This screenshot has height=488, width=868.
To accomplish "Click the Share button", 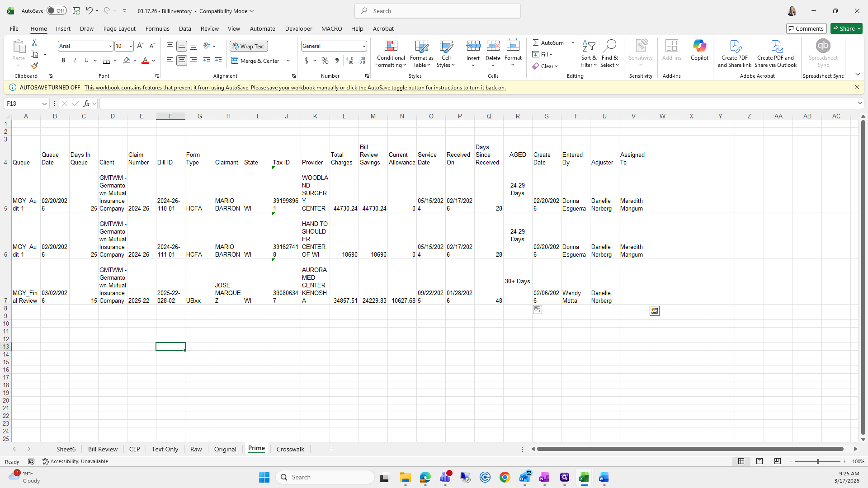I will [843, 28].
